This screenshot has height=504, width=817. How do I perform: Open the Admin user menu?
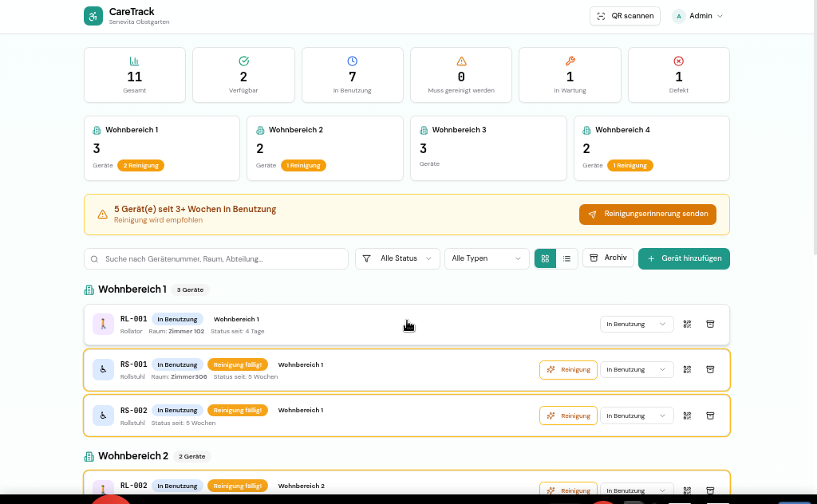[x=697, y=16]
